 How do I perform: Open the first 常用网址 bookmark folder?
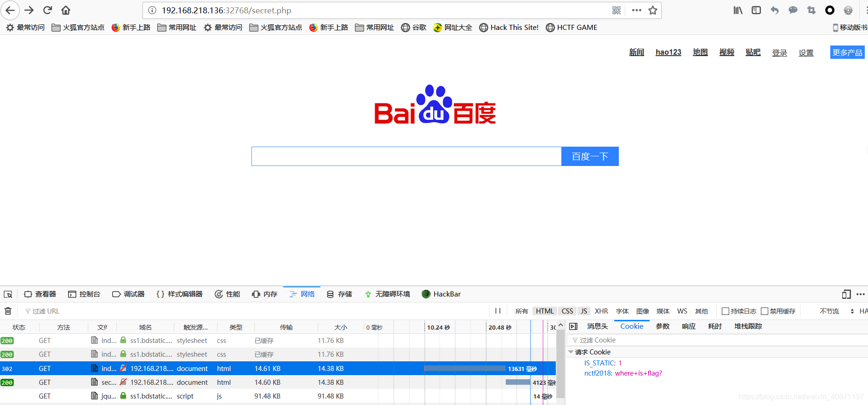tap(177, 28)
